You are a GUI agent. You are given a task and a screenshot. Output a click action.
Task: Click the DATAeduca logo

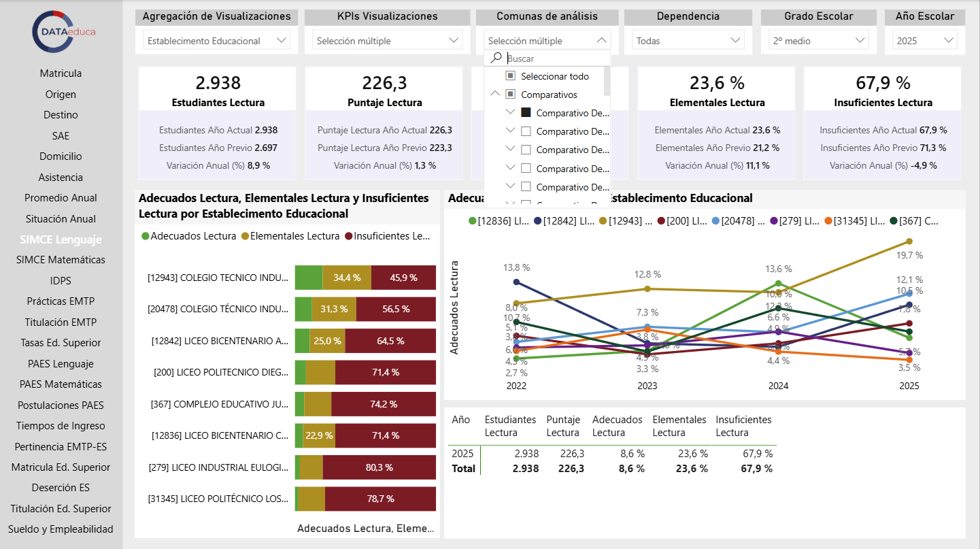point(64,31)
